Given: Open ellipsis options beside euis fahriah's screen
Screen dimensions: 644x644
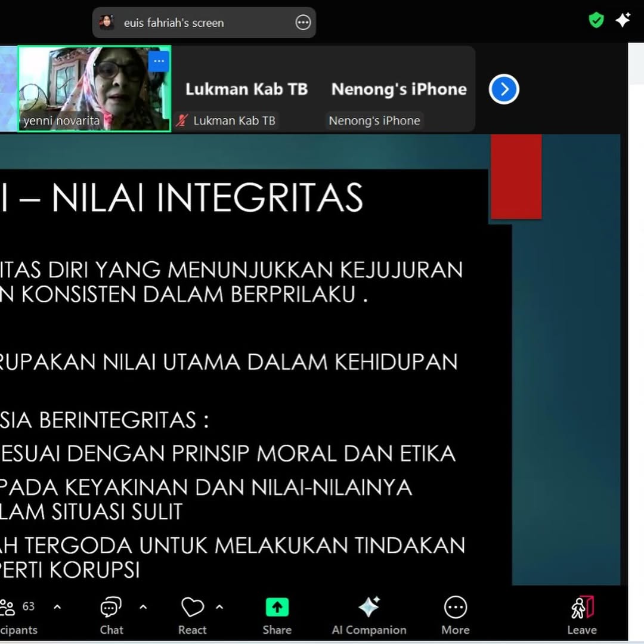Looking at the screenshot, I should (x=303, y=23).
